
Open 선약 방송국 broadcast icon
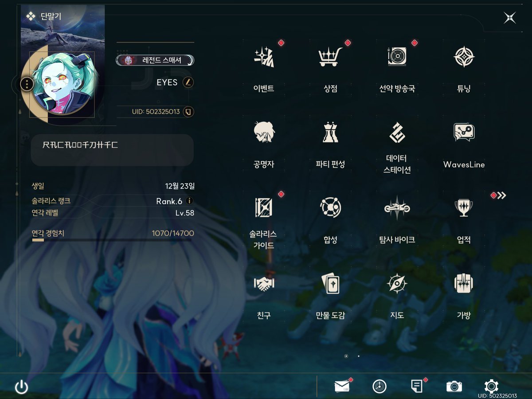tap(397, 57)
